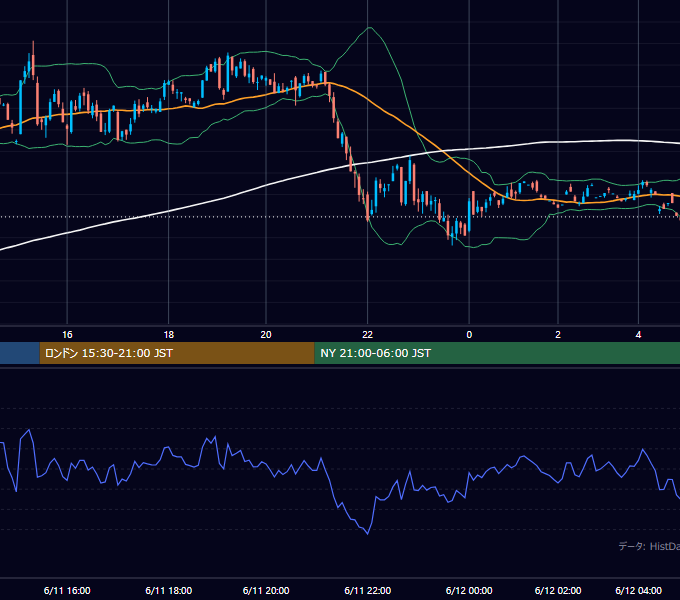Click the NY 21:00-06:00 JST session bar
The height and width of the screenshot is (600, 680).
[x=497, y=353]
